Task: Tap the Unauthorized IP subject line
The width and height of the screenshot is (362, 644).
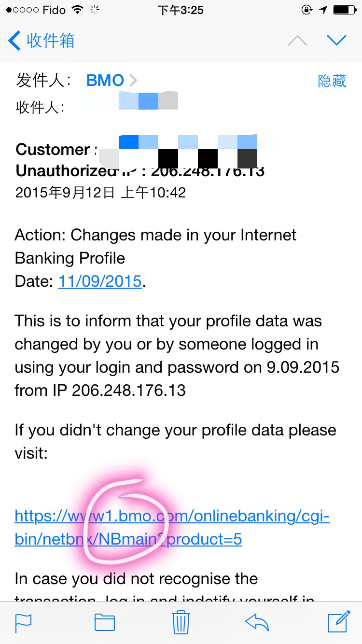Action: pyautogui.click(x=140, y=171)
